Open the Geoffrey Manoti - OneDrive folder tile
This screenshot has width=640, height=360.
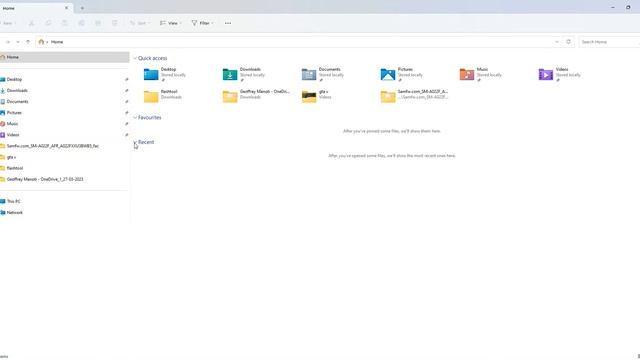tap(256, 96)
